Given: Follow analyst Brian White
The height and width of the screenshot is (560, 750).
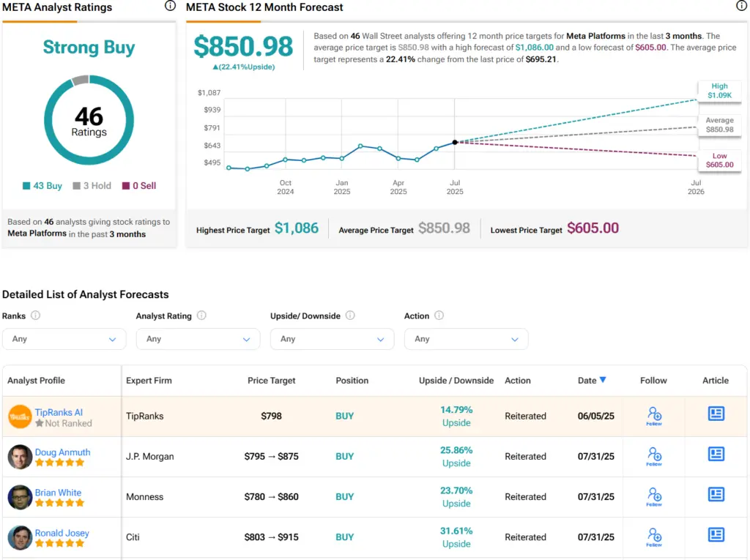Looking at the screenshot, I should (654, 496).
